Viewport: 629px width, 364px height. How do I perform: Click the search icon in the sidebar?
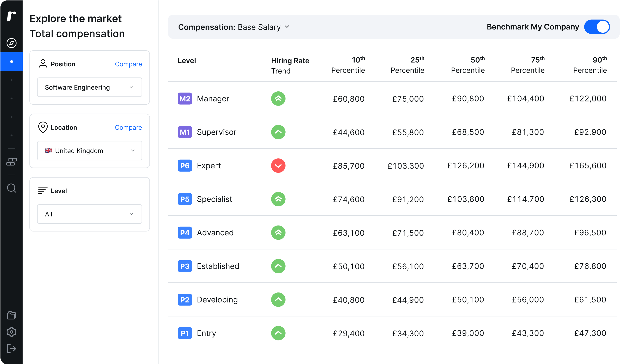12,188
